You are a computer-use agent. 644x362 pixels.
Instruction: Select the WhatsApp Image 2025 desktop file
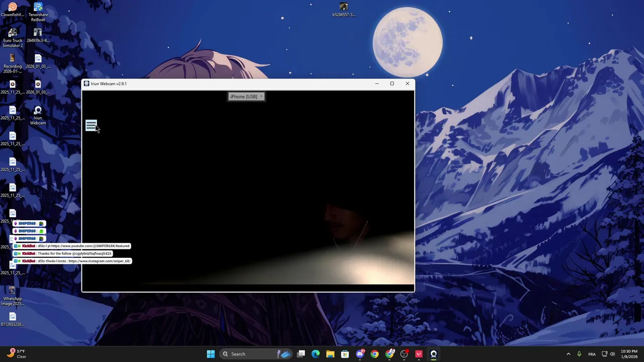(13, 296)
